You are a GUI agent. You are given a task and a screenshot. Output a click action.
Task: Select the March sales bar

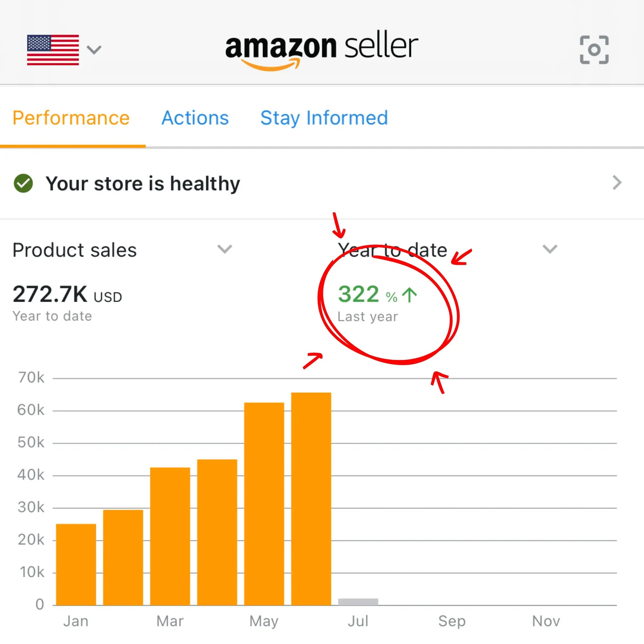170,536
